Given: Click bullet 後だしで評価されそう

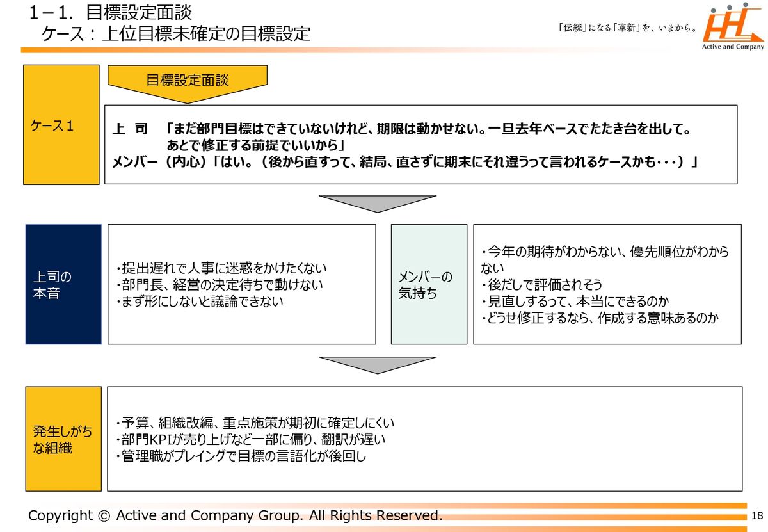Looking at the screenshot, I should point(541,285).
